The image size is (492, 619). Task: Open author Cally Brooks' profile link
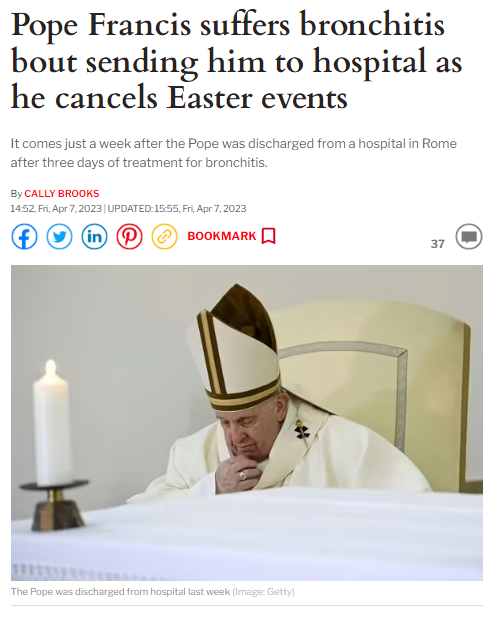(x=62, y=193)
